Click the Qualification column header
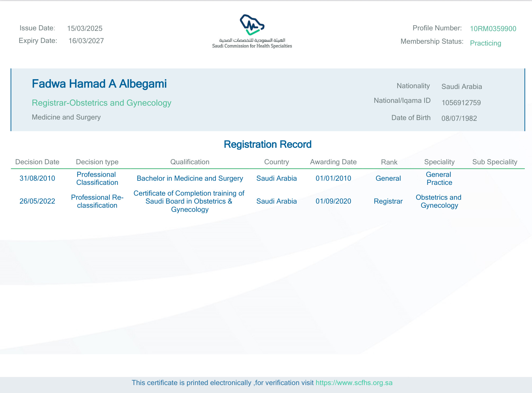Viewport: 532px width, 393px height. click(x=190, y=162)
